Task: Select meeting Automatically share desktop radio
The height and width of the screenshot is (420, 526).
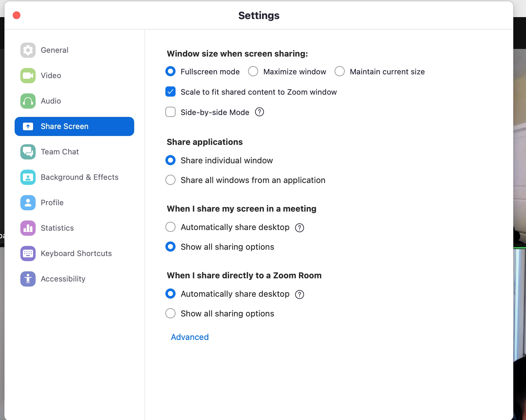Action: (x=170, y=227)
